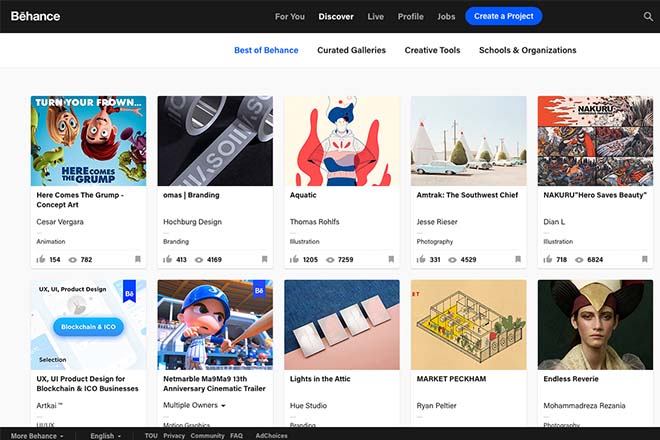This screenshot has width=660, height=440.
Task: Like the omas Branding project
Action: pyautogui.click(x=168, y=259)
